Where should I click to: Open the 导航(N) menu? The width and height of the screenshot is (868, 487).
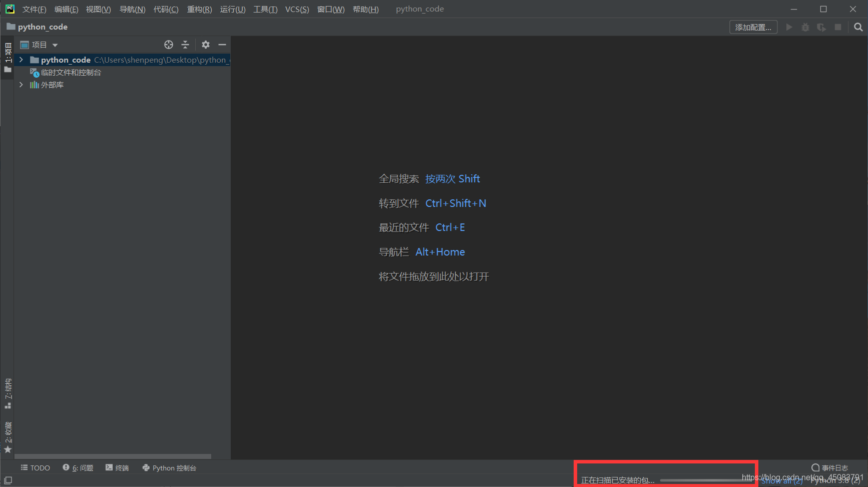(x=132, y=9)
